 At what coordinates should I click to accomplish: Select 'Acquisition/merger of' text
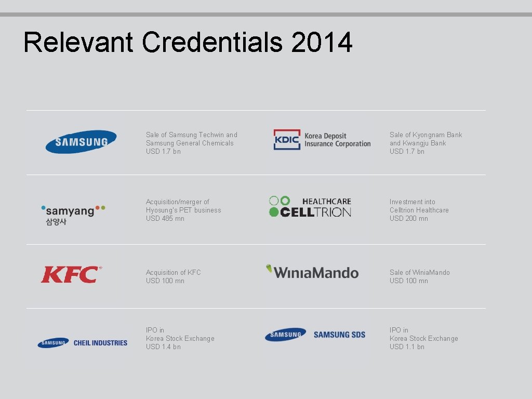coord(178,202)
